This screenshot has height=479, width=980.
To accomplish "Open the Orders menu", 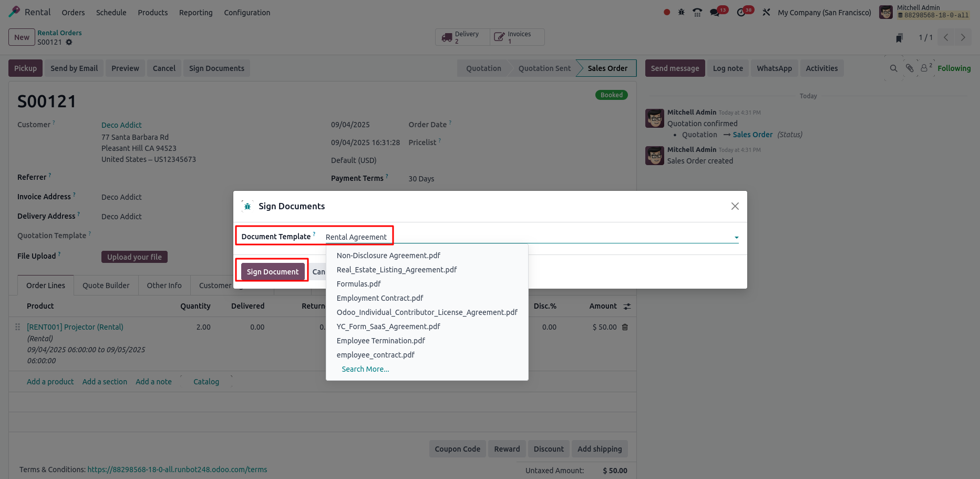I will click(x=73, y=12).
